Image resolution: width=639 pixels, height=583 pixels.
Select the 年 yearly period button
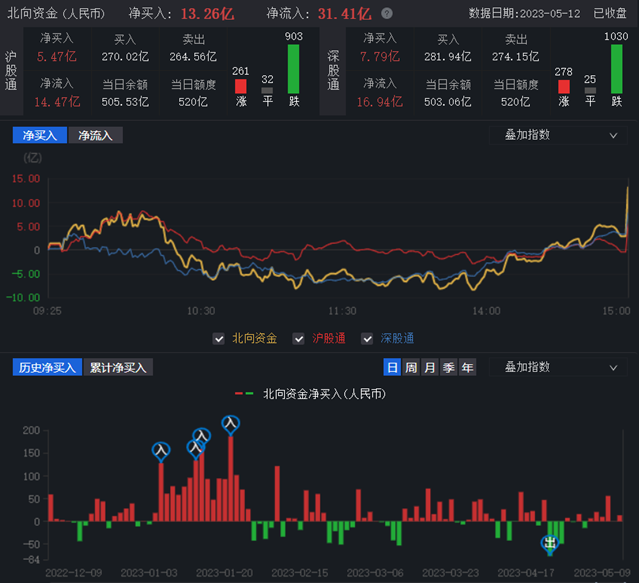(x=467, y=368)
